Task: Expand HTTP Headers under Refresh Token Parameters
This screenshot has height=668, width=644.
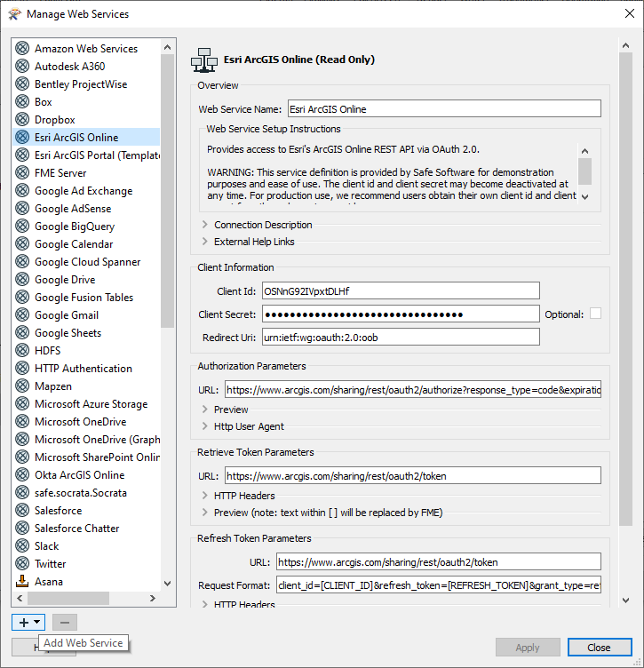Action: (205, 604)
